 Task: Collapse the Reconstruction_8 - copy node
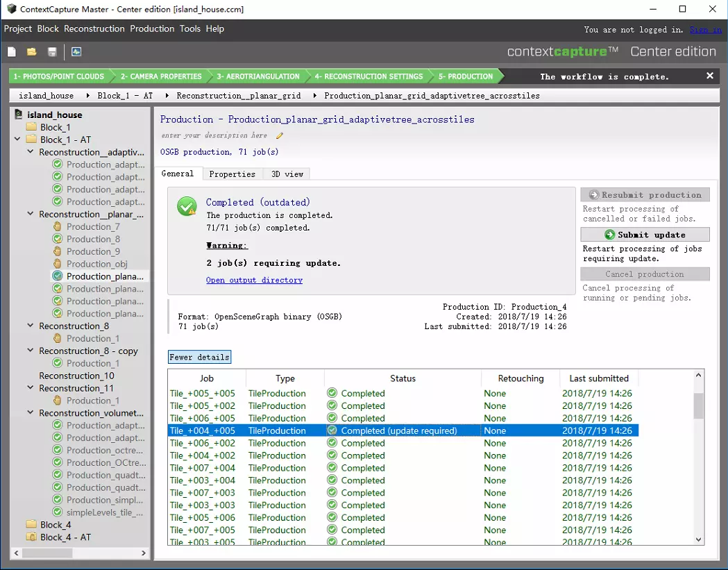click(30, 351)
